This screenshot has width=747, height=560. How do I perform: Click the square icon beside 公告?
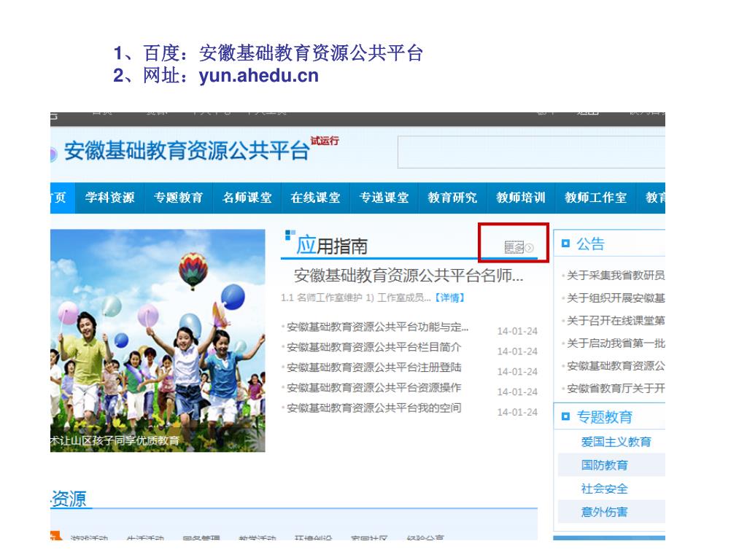tap(565, 244)
